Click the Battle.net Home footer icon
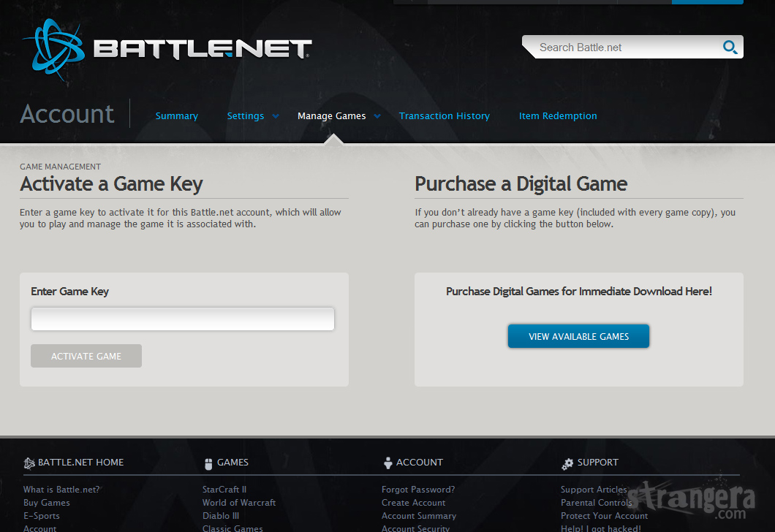This screenshot has height=532, width=775. tap(29, 463)
